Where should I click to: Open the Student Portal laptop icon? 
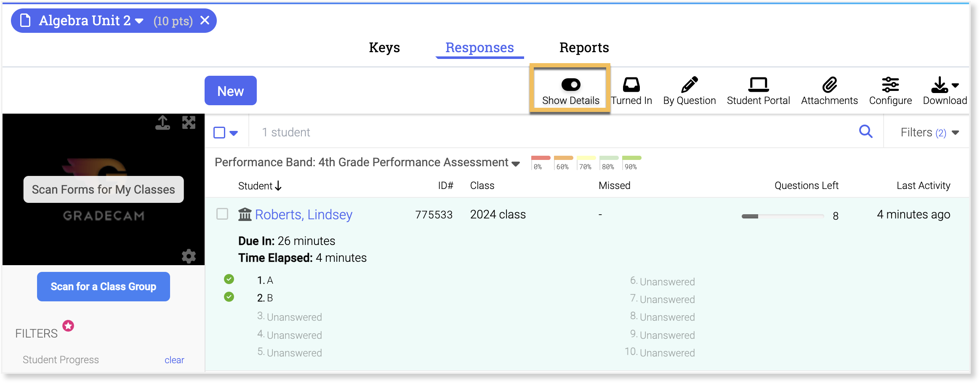tap(758, 85)
